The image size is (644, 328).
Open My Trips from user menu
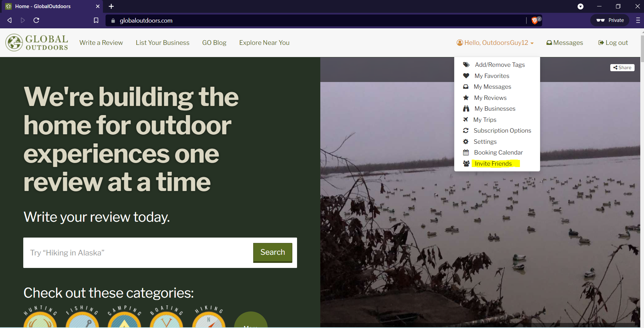tap(485, 120)
